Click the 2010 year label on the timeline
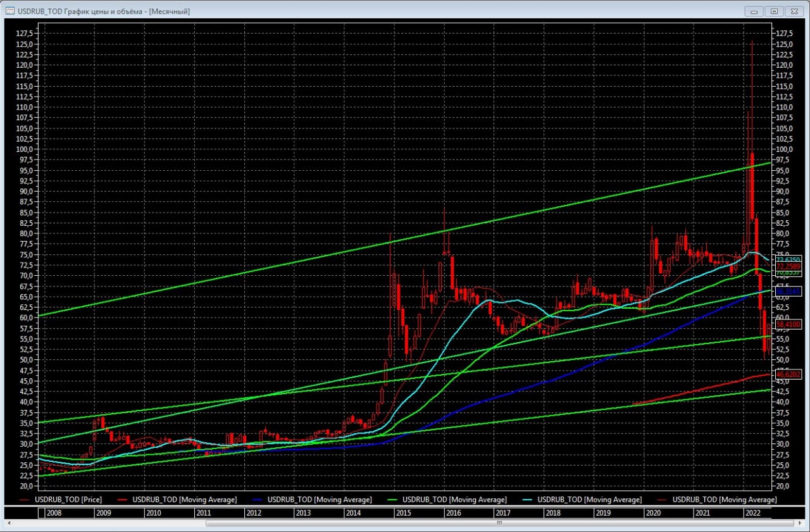 tap(153, 513)
